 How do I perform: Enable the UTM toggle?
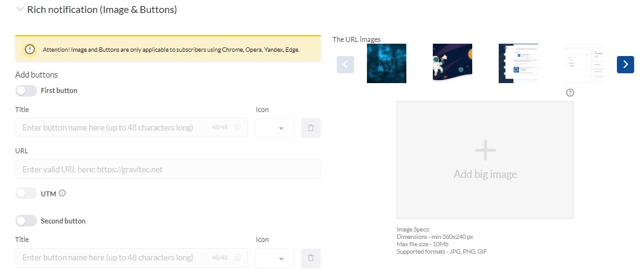coord(26,193)
